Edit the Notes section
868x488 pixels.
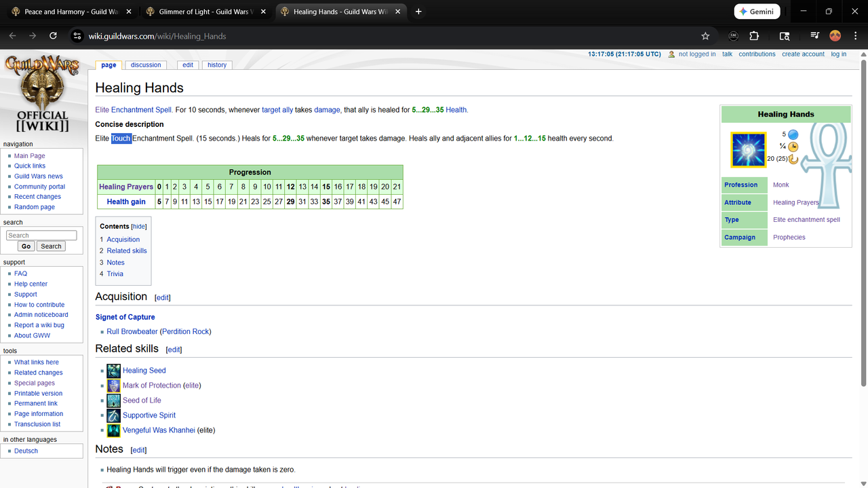click(138, 450)
